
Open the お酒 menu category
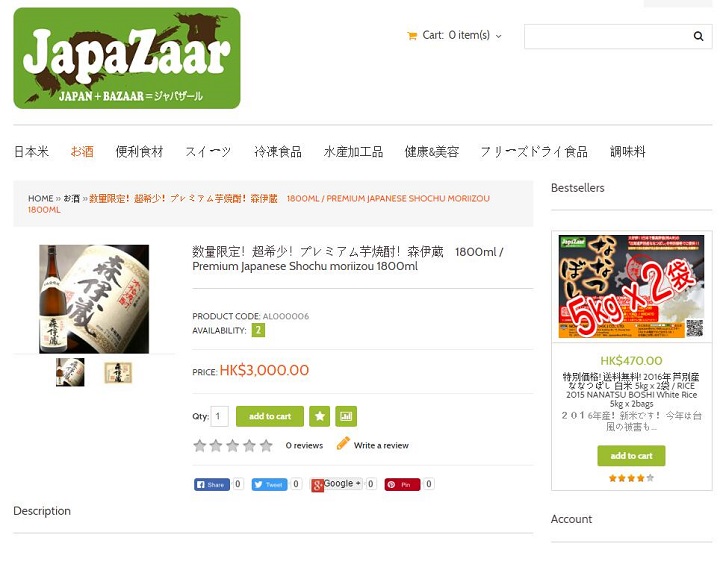tap(82, 151)
